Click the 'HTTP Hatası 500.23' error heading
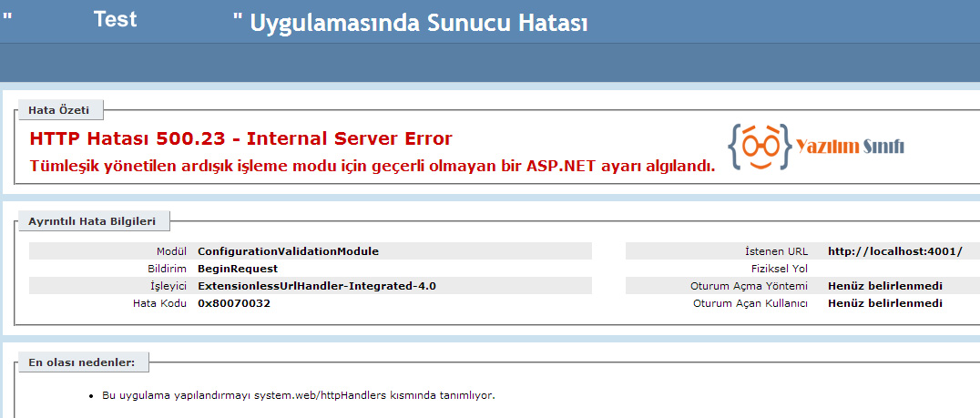Viewport: 980px width, 418px height. pos(240,139)
